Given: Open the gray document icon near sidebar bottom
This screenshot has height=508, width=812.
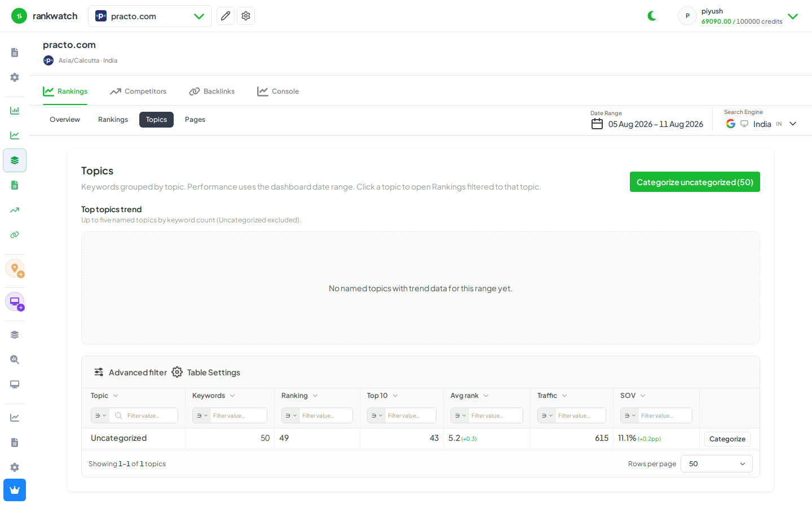Looking at the screenshot, I should [15, 443].
